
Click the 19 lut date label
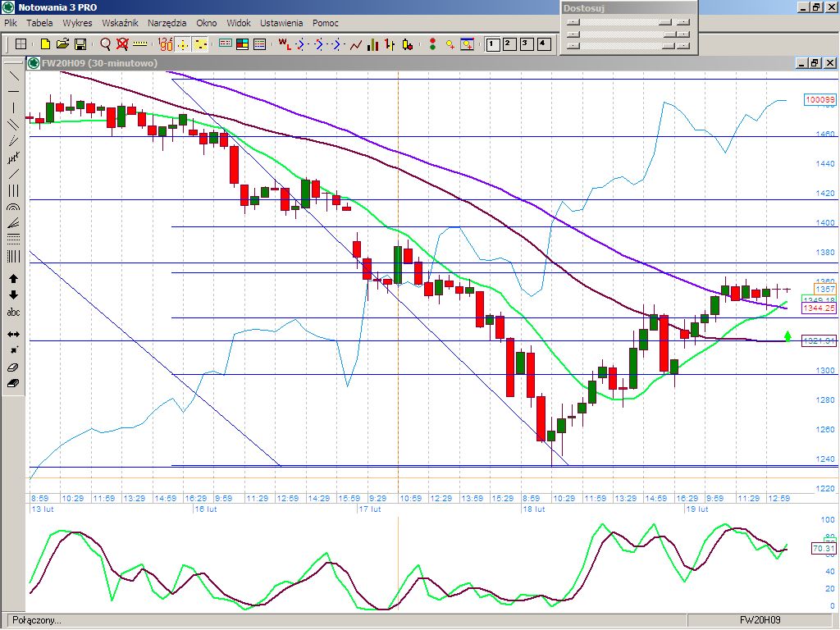click(x=697, y=509)
